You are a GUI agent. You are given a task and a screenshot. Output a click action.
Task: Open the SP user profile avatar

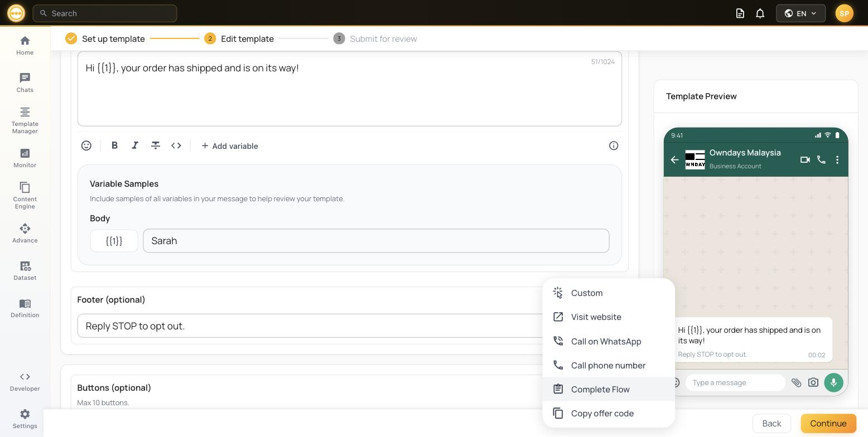pos(844,13)
